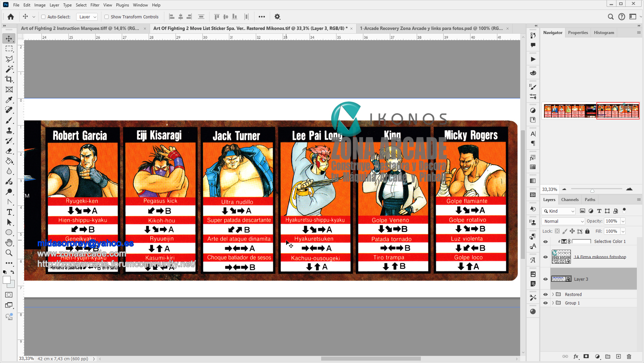Select the Eyedropper tool

point(9,100)
